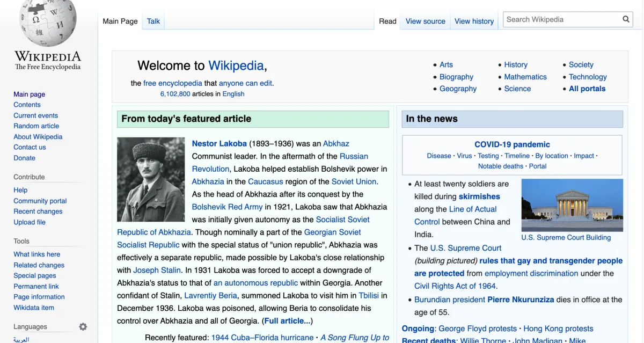The image size is (644, 343).
Task: Open the View source tab
Action: click(426, 21)
